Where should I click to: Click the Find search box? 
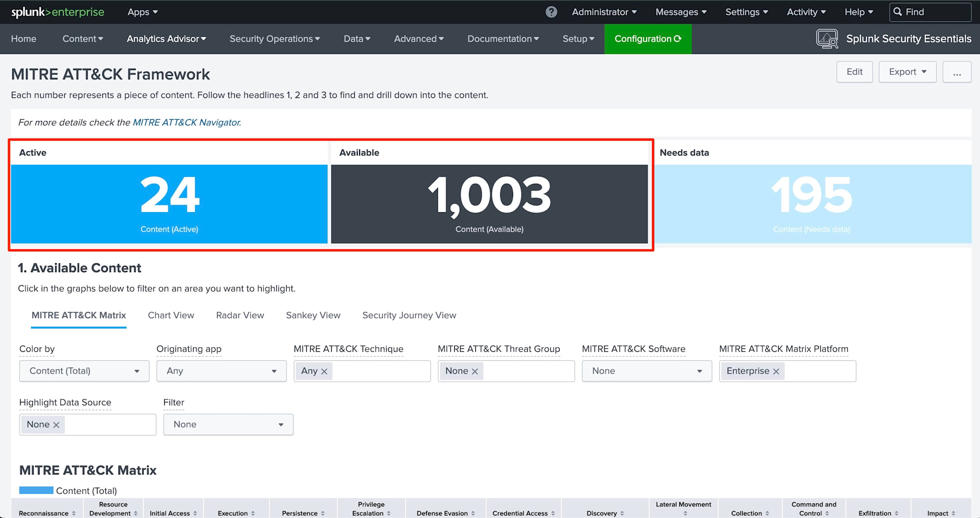[x=930, y=12]
